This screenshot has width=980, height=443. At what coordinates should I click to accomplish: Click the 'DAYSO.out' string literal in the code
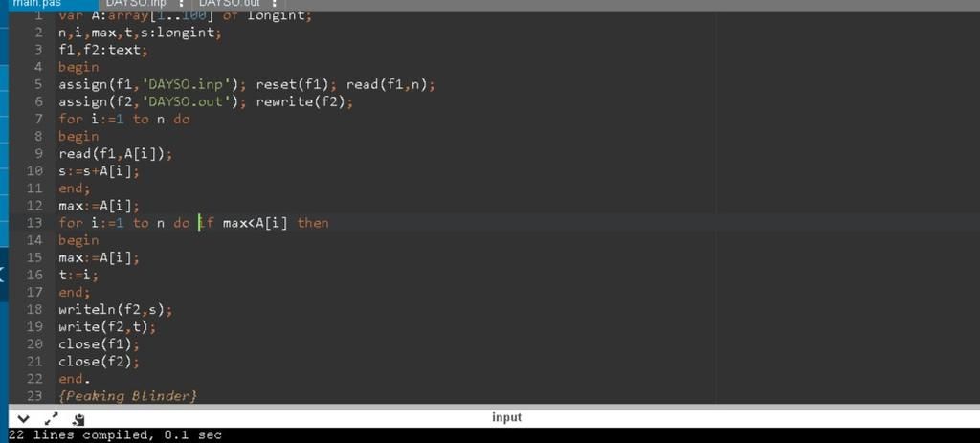pos(186,101)
